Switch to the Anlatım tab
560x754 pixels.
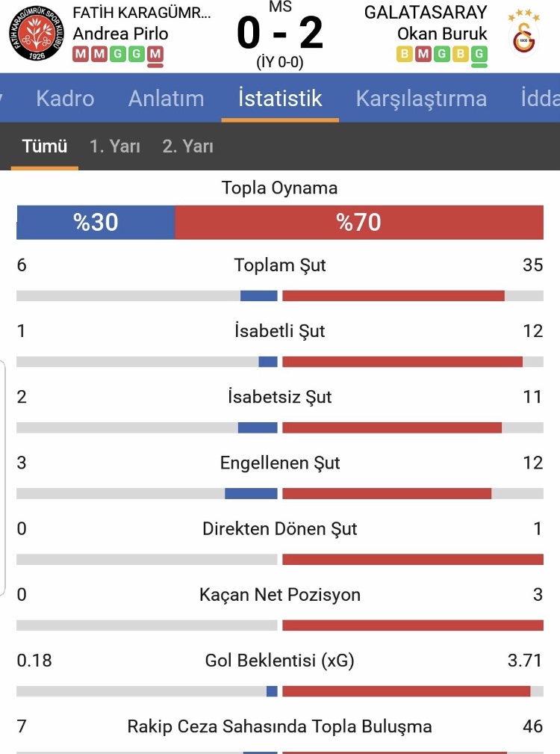167,98
